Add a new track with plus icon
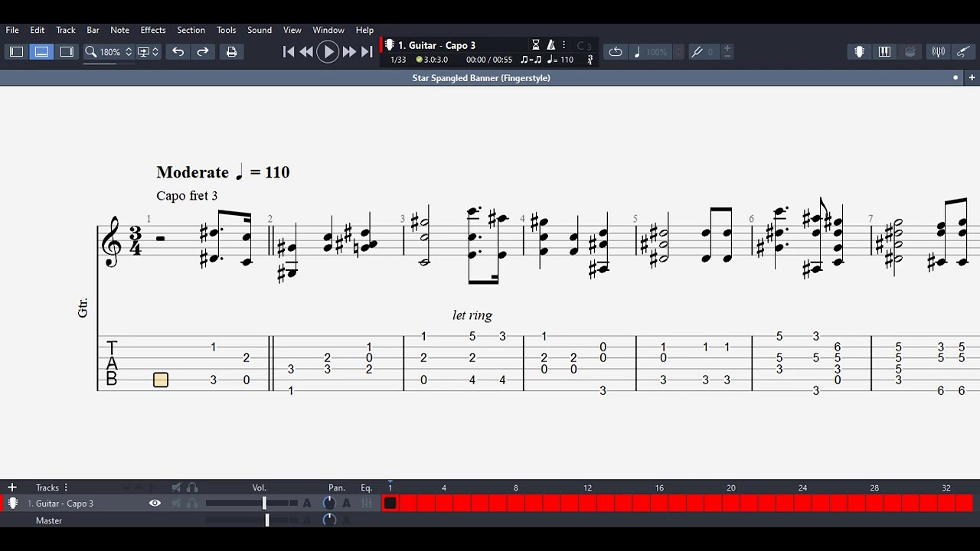This screenshot has height=551, width=980. pos(12,487)
